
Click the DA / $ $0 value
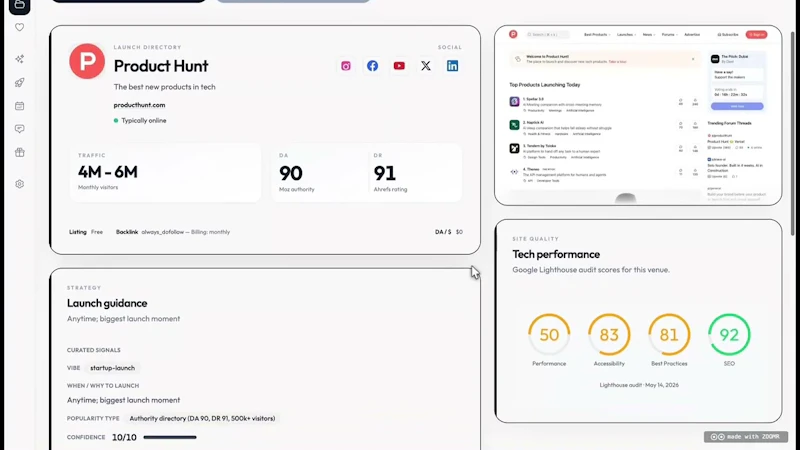[x=449, y=232]
